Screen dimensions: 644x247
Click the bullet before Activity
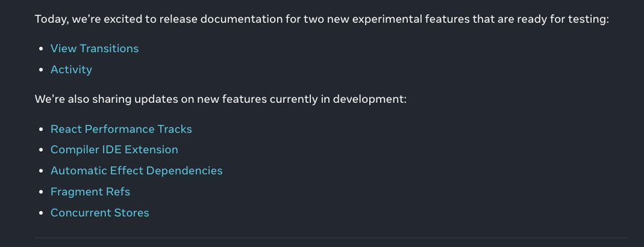(x=41, y=69)
